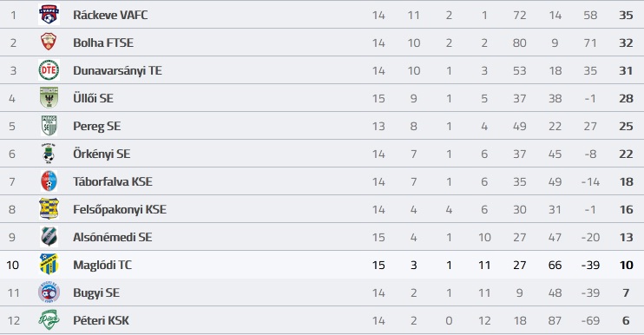The width and height of the screenshot is (644, 335).
Task: Select the Táborfalva KSE red-blue badge
Action: pos(49,181)
